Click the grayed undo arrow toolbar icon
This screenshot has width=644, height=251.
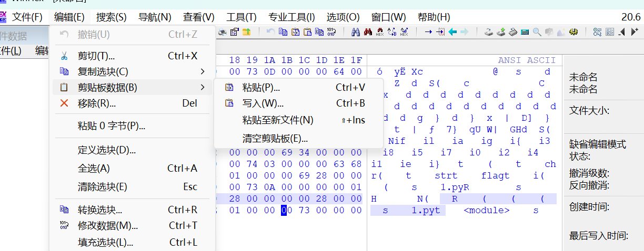pyautogui.click(x=271, y=32)
